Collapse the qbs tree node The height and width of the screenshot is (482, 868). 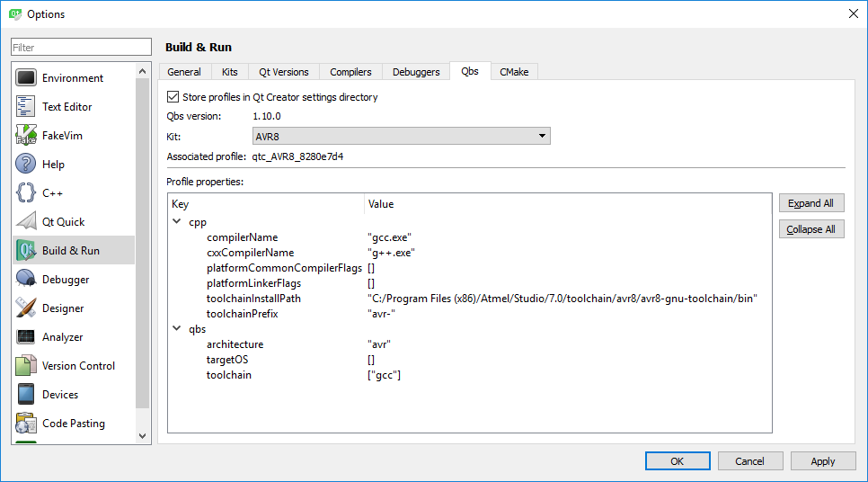176,329
